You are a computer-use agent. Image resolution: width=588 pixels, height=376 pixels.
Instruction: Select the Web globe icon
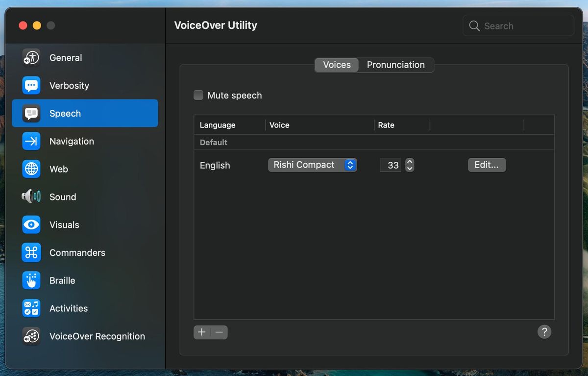[31, 169]
